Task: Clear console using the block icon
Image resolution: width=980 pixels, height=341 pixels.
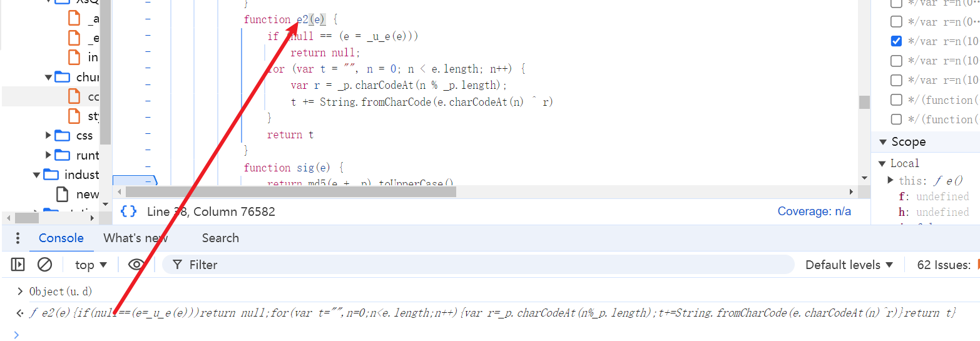Action: point(44,265)
